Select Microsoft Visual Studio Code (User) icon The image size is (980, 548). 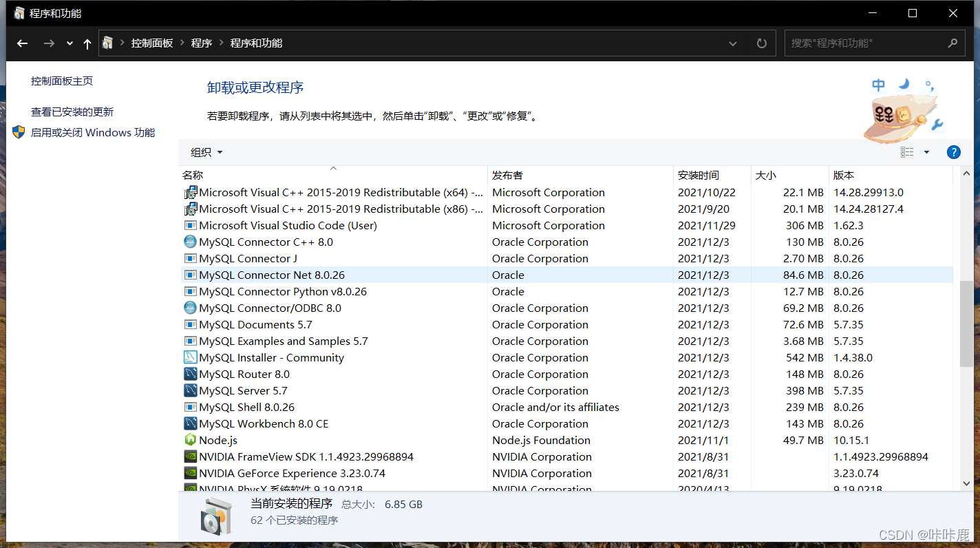point(191,225)
